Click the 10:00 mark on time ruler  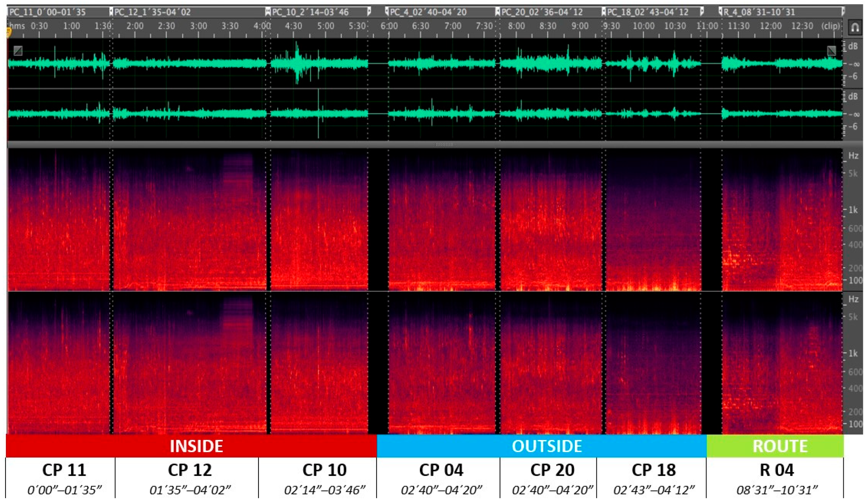(643, 26)
